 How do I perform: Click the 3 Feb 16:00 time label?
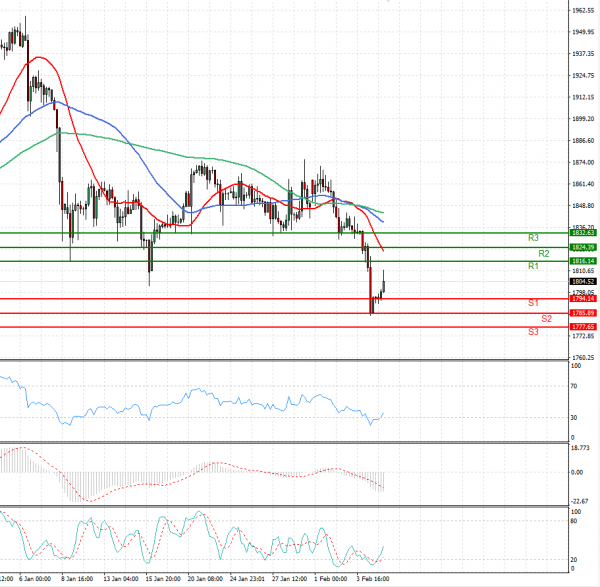(x=373, y=579)
